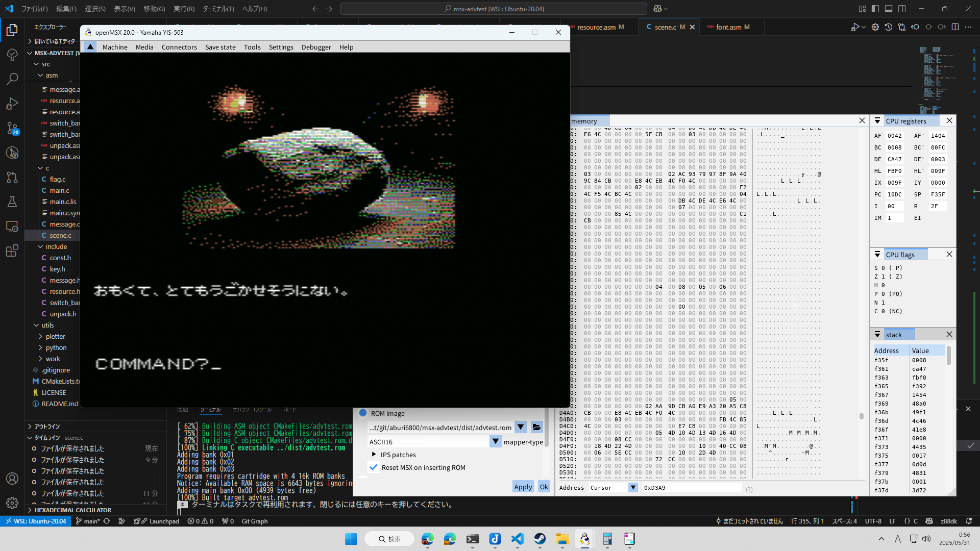This screenshot has height=551, width=980.
Task: Toggle Secondary Side Bar layout button
Action: tap(902, 9)
